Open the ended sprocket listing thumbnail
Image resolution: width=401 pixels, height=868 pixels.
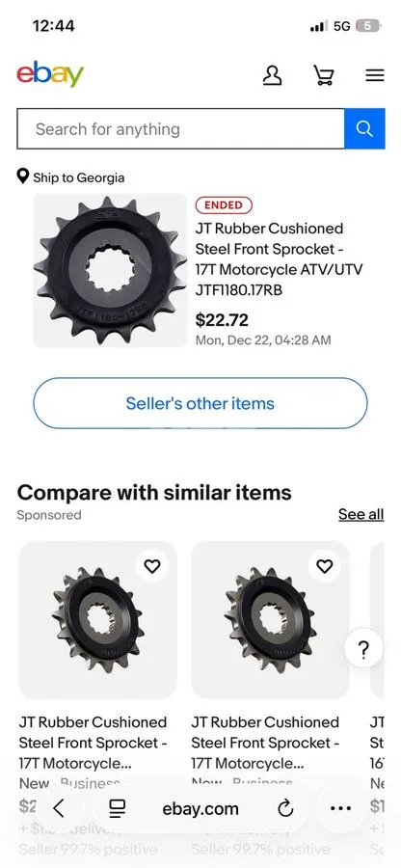pyautogui.click(x=111, y=270)
